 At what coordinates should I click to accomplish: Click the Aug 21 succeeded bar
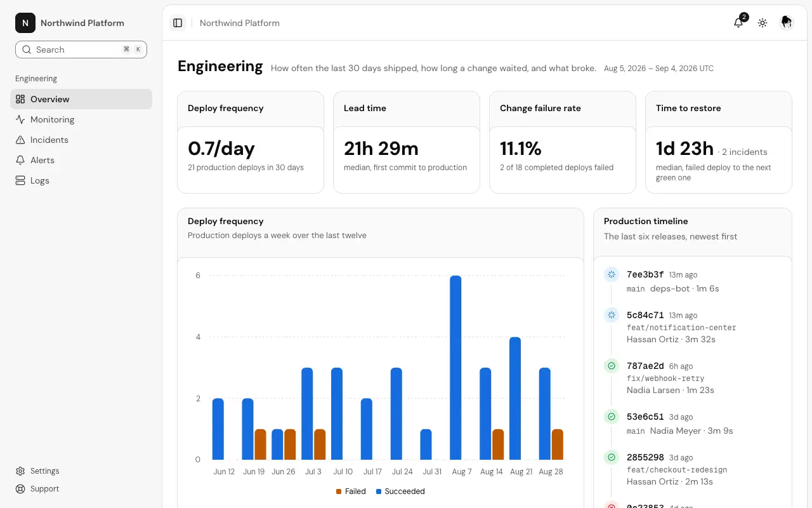click(x=515, y=398)
